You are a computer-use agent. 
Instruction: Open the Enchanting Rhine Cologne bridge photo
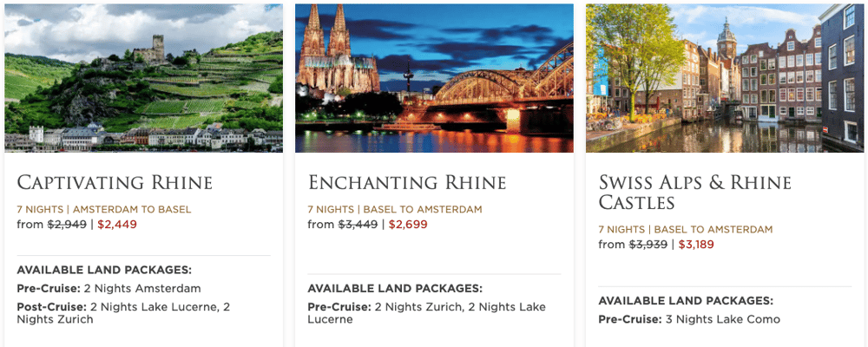pyautogui.click(x=434, y=78)
